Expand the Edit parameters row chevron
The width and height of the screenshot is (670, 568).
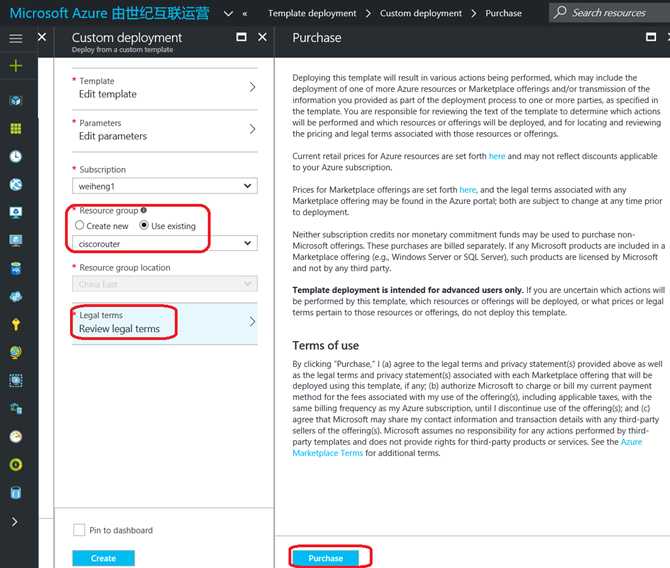click(x=253, y=129)
